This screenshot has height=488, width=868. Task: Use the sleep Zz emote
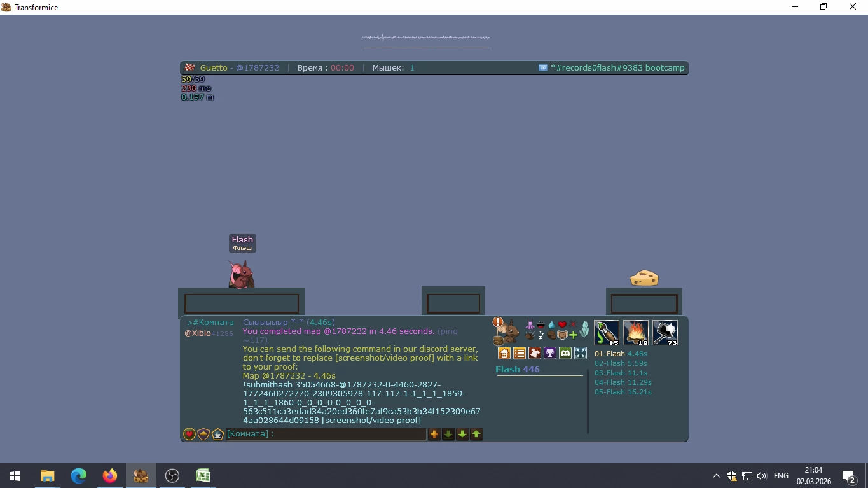click(x=541, y=335)
